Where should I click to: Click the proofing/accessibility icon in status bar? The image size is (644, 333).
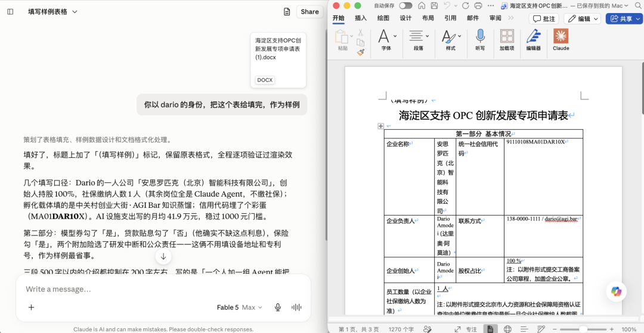point(427,329)
